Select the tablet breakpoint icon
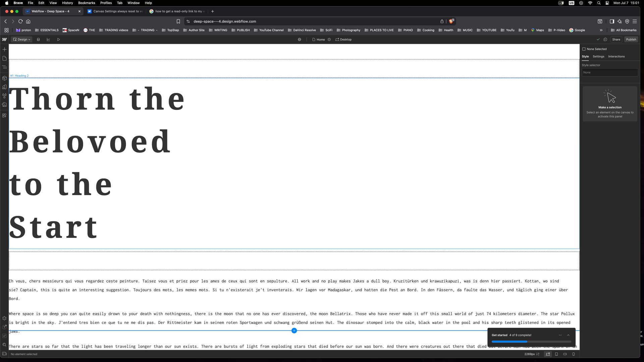Viewport: 644px width, 362px height. click(x=556, y=354)
